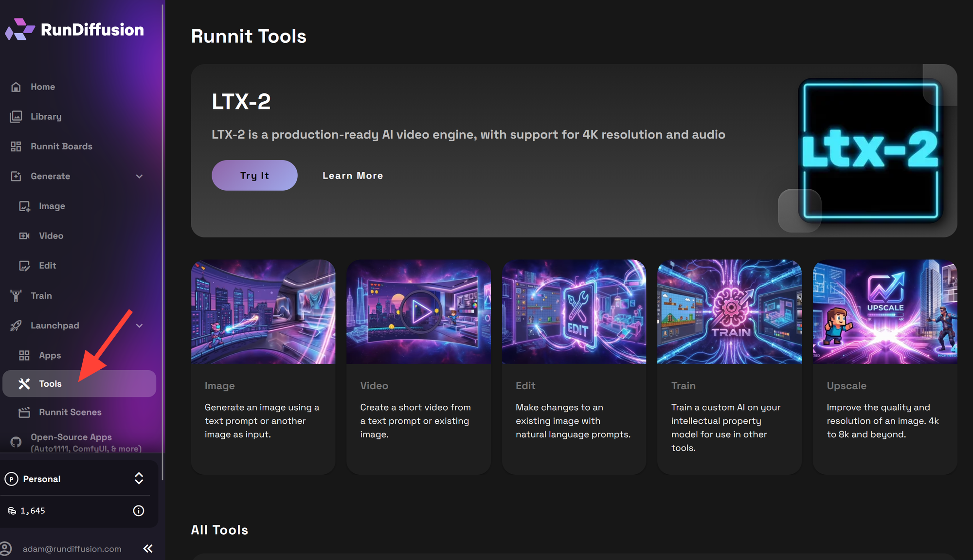Select Tools in the sidebar
This screenshot has height=560, width=973.
click(50, 384)
